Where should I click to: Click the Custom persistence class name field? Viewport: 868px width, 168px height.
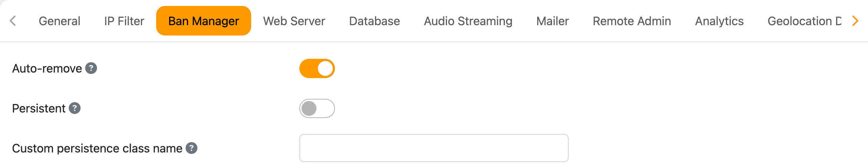click(433, 148)
